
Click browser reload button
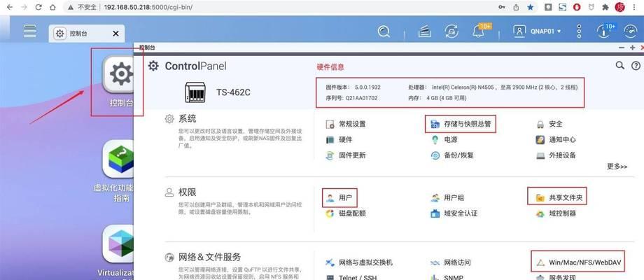point(38,7)
